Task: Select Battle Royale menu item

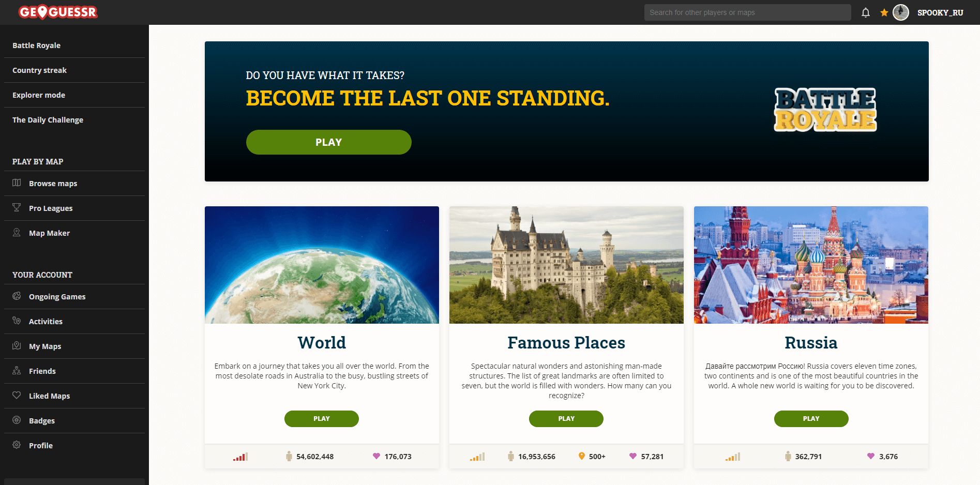Action: point(74,46)
